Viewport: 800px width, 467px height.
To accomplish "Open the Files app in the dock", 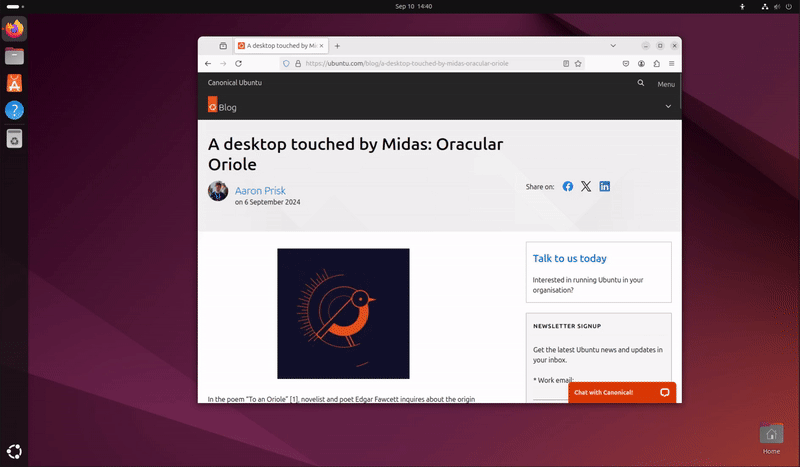I will tap(14, 56).
